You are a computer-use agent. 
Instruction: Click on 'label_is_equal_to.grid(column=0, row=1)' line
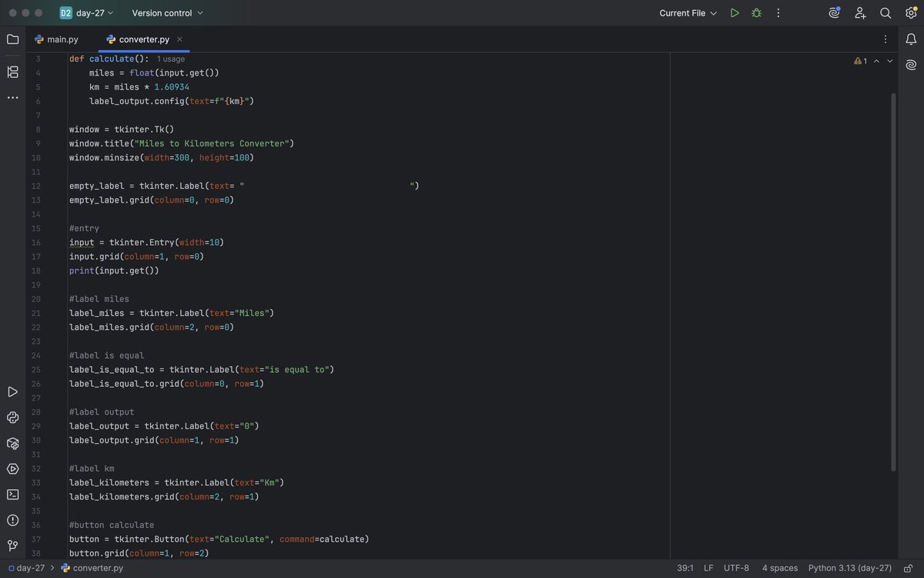point(166,384)
